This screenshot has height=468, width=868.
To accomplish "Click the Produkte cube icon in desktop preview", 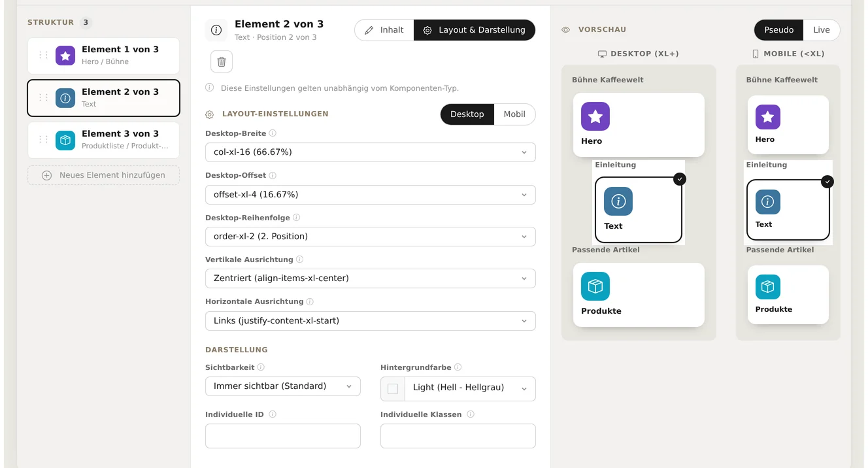I will tap(595, 286).
